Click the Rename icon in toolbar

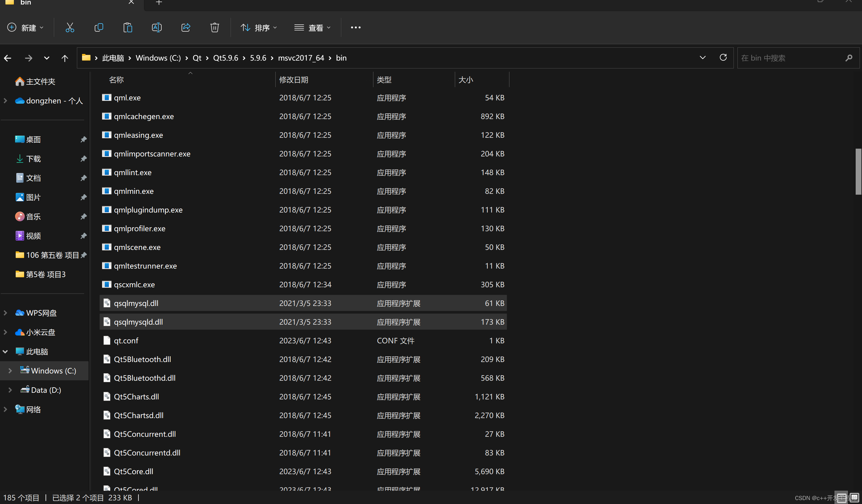pyautogui.click(x=157, y=27)
